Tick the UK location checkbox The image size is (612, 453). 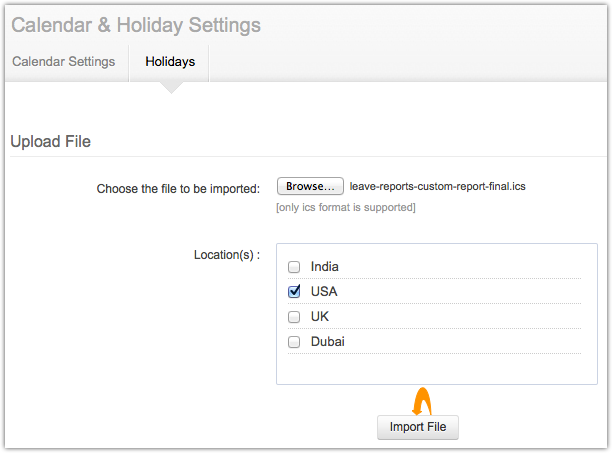pos(294,317)
